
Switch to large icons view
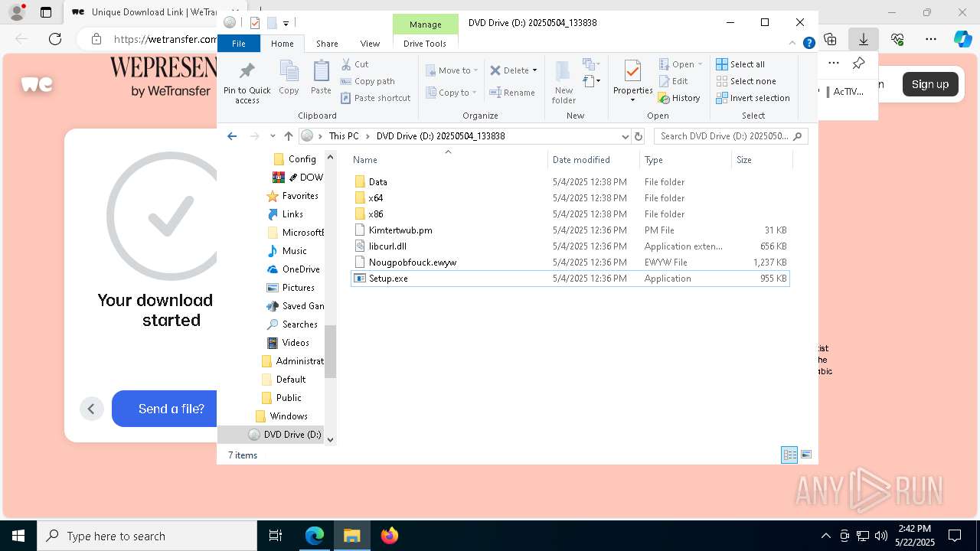point(806,455)
